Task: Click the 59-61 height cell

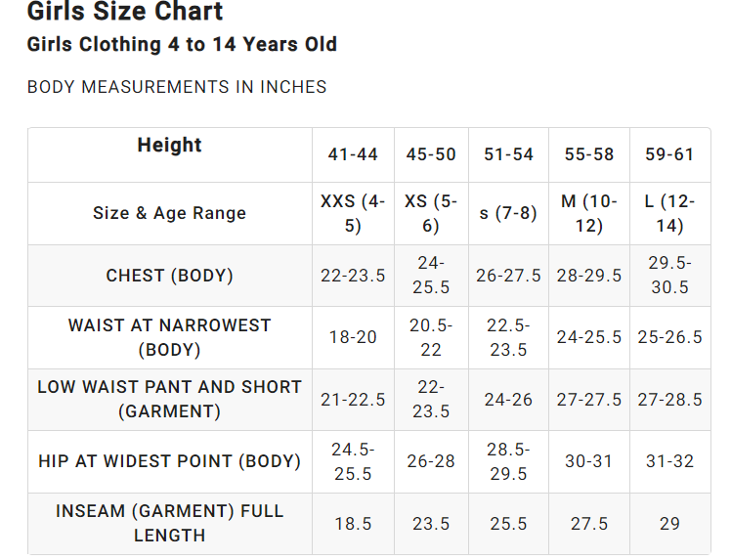Action: (x=670, y=154)
